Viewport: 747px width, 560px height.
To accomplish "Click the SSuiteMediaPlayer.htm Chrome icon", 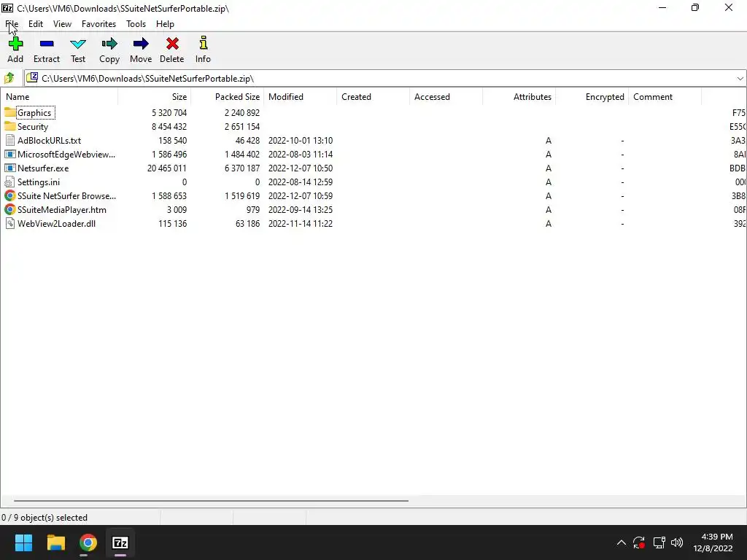I will coord(9,209).
